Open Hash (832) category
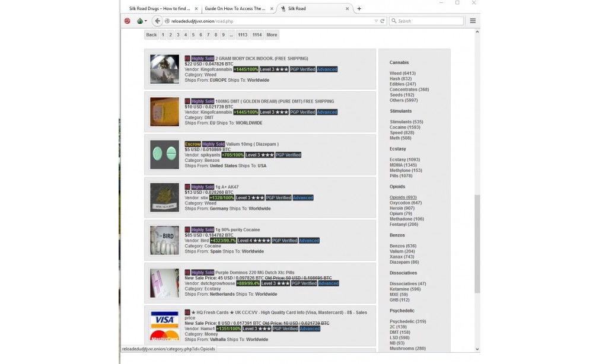This screenshot has width=599, height=364. (400, 79)
